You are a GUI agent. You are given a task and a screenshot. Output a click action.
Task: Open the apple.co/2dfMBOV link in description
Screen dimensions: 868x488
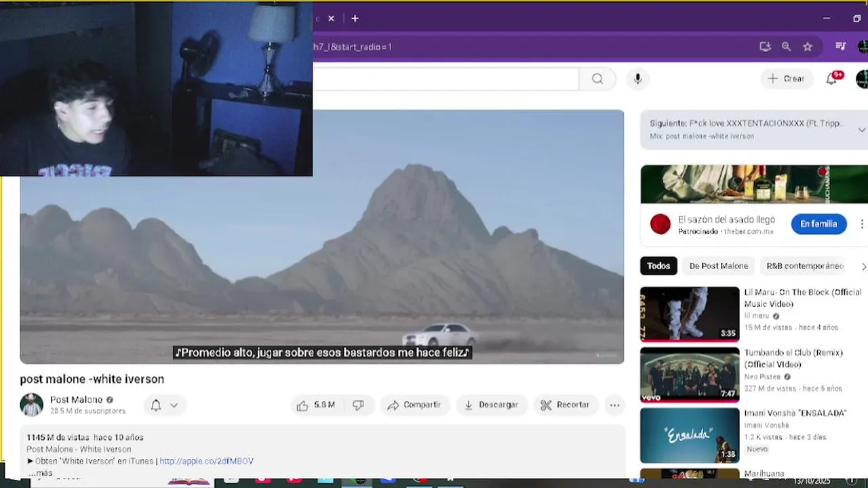tap(206, 461)
